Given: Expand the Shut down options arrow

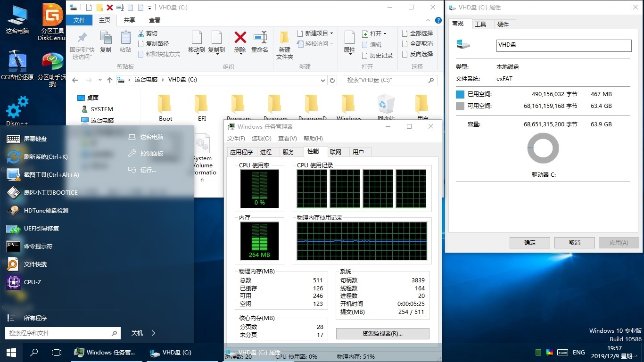Looking at the screenshot, I should point(154,333).
